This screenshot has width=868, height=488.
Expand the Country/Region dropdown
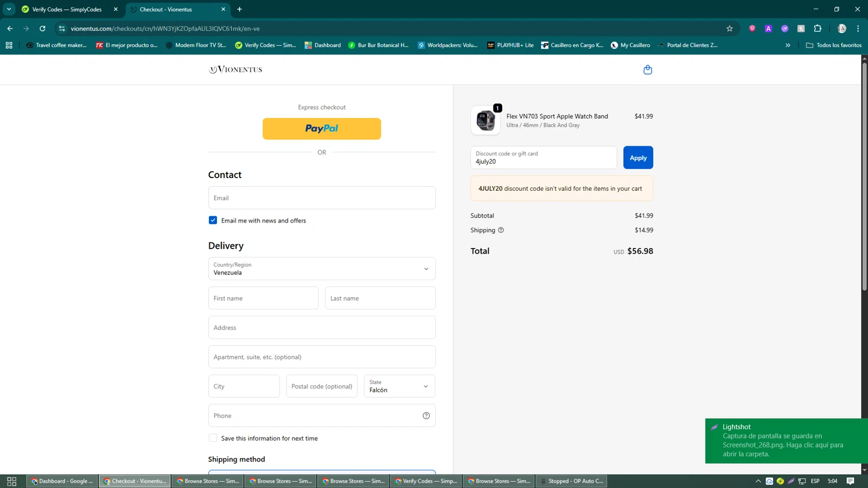coord(322,269)
